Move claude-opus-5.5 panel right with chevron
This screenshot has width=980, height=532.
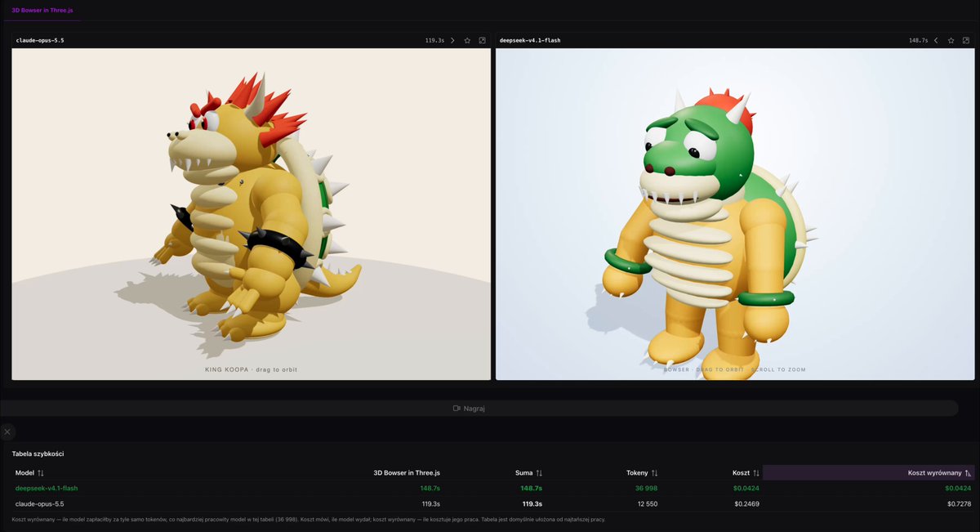(452, 40)
